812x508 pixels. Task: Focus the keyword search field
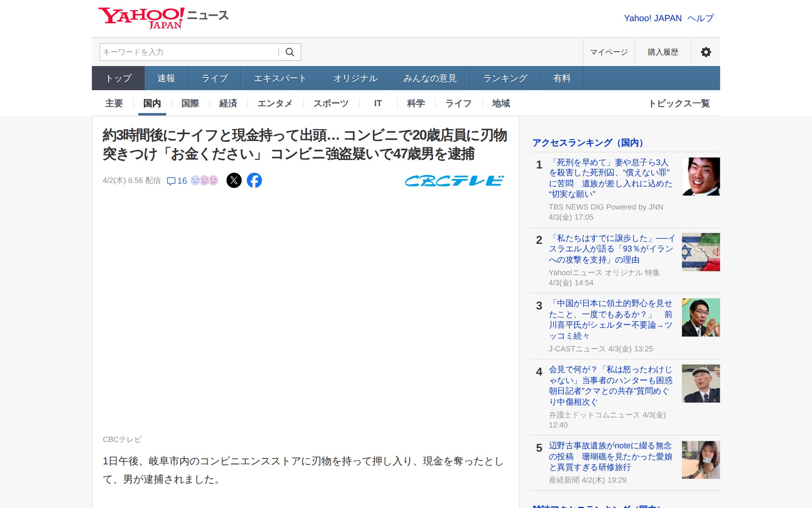[x=188, y=52]
